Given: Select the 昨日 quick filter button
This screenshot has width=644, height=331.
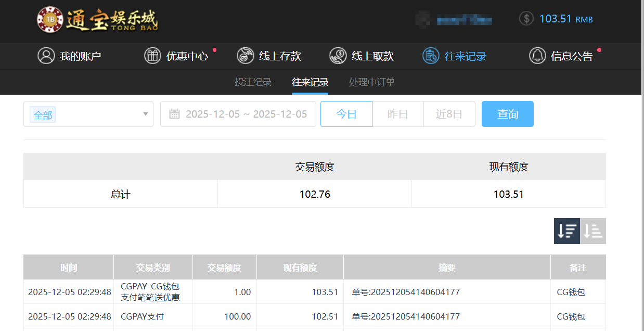Looking at the screenshot, I should coord(397,114).
